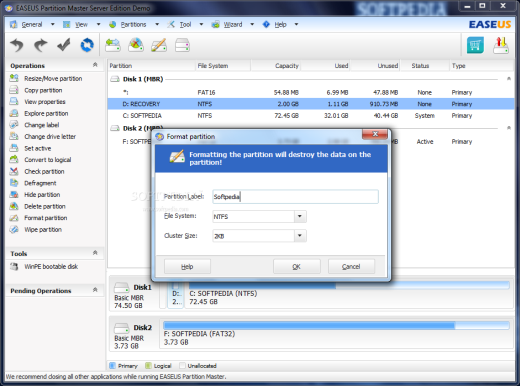Click the Help button in dialog

(x=187, y=267)
